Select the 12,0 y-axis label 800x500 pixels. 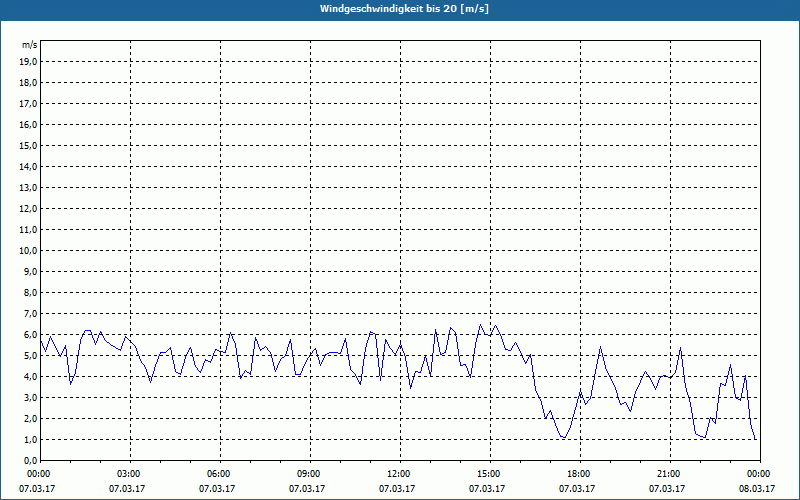coord(28,209)
